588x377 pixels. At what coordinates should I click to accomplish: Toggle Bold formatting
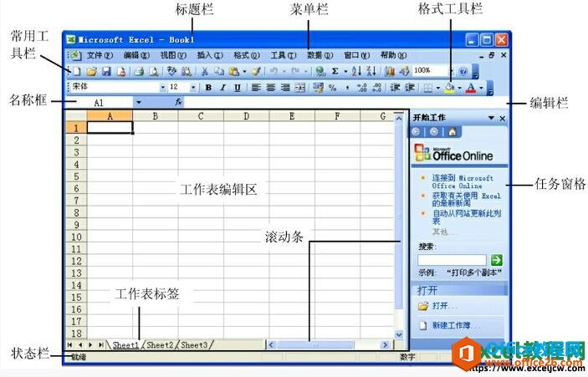tap(208, 88)
